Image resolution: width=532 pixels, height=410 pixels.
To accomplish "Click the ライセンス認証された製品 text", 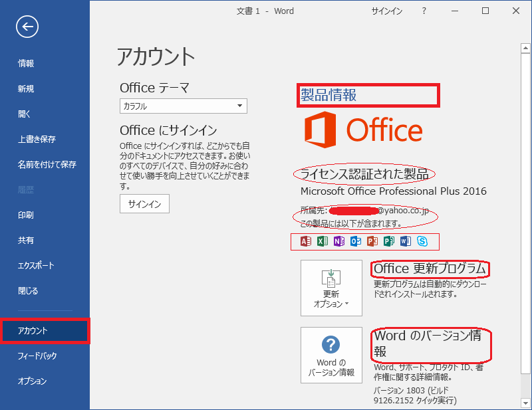I will click(364, 174).
